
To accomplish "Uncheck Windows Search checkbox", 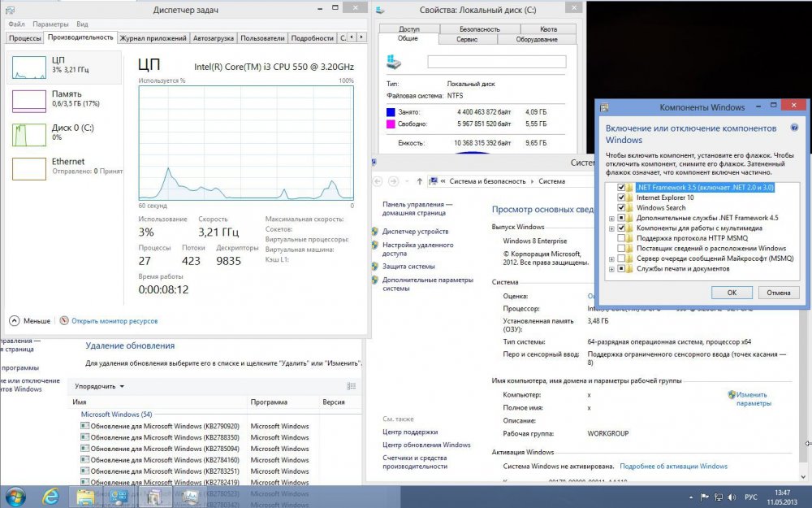I will [621, 207].
